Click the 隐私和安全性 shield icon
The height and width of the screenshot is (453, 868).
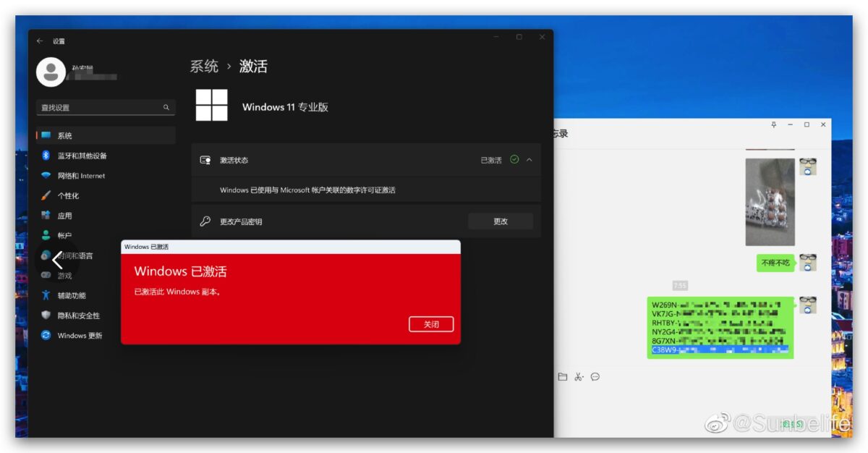[46, 316]
